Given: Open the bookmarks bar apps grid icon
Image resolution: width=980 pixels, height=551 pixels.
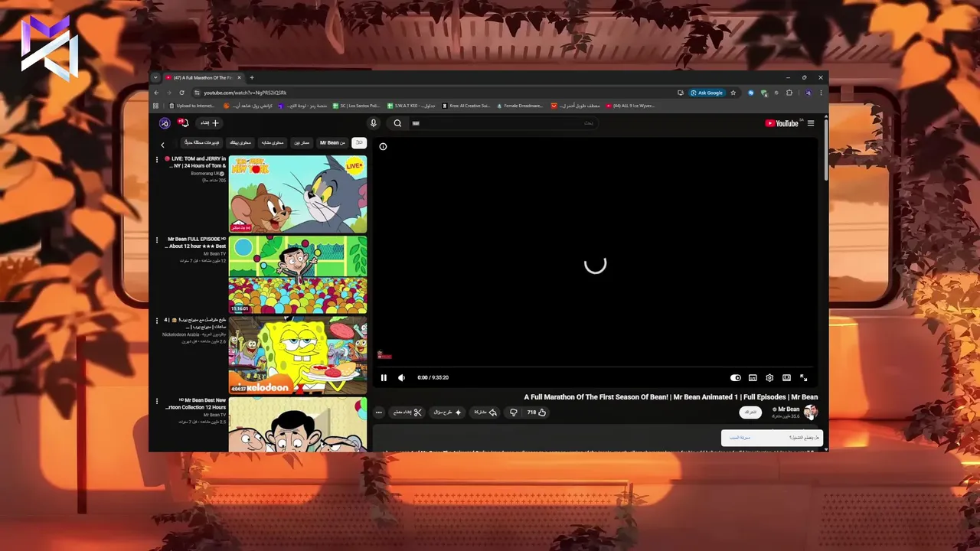Looking at the screenshot, I should (155, 106).
